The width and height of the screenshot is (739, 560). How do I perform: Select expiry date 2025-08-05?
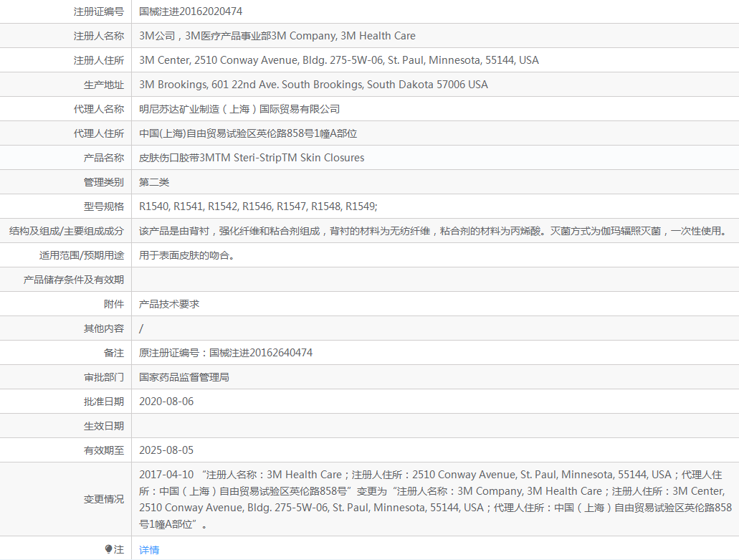[x=166, y=450]
